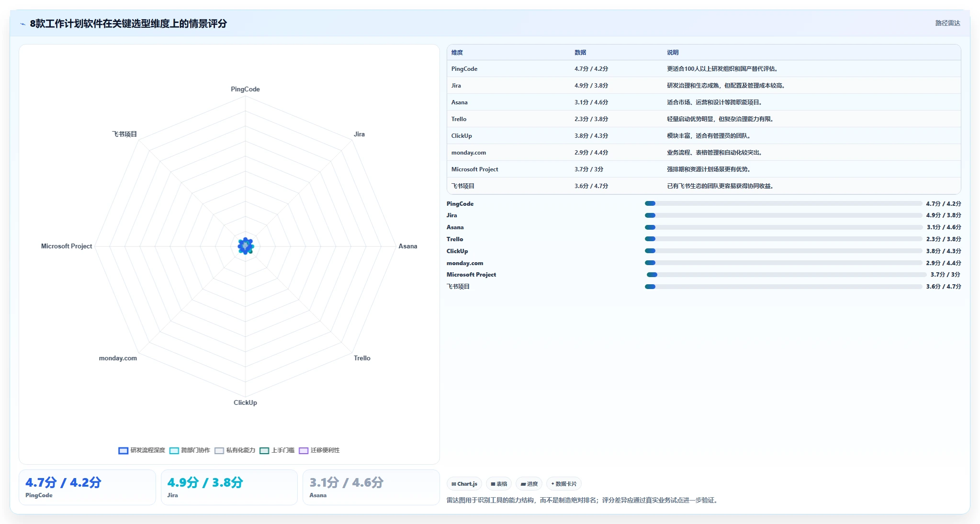980x524 pixels.
Task: Click the 3.7分 / 3分 value beside progress bar
Action: (x=946, y=275)
